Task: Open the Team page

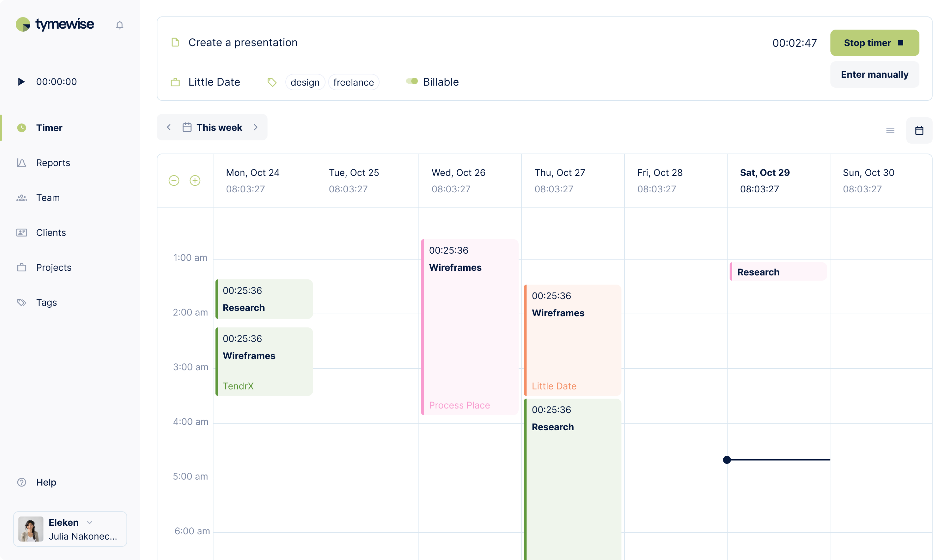Action: [x=48, y=197]
